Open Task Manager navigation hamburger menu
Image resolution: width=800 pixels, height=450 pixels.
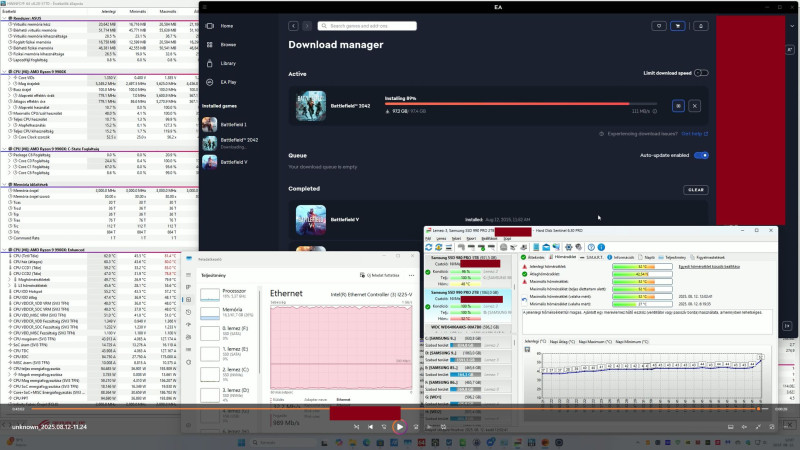pyautogui.click(x=188, y=275)
